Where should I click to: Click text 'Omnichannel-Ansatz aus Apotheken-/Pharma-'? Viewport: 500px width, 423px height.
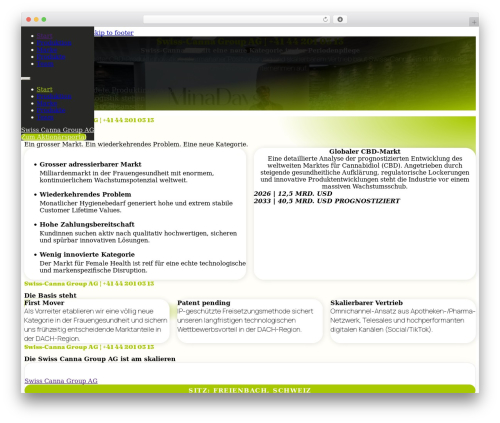coord(402,320)
